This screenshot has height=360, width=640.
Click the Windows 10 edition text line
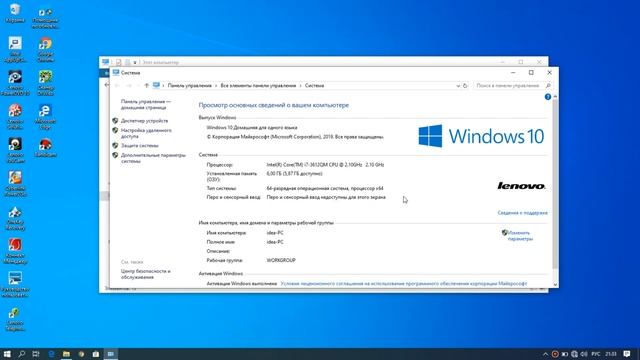pos(252,127)
